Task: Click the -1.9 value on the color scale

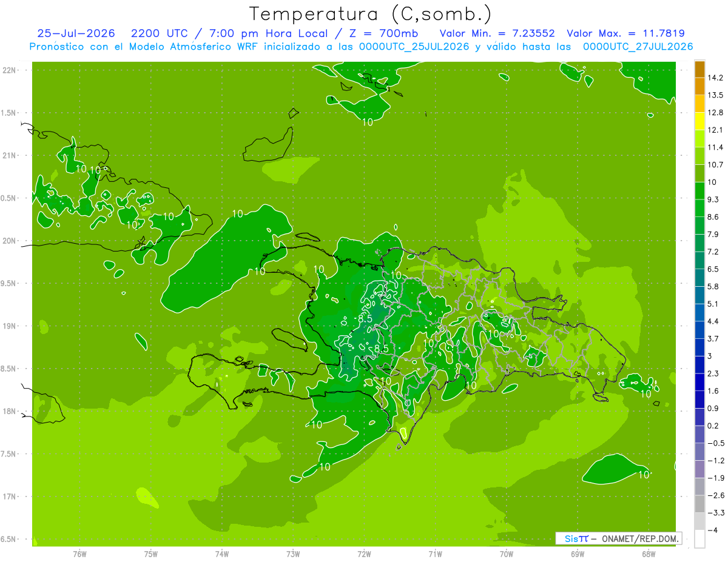Action: [x=716, y=478]
